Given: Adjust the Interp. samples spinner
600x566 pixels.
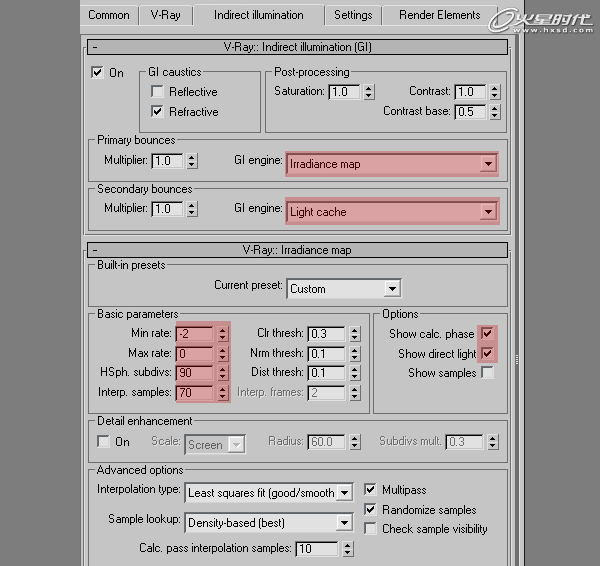Looking at the screenshot, I should [222, 393].
